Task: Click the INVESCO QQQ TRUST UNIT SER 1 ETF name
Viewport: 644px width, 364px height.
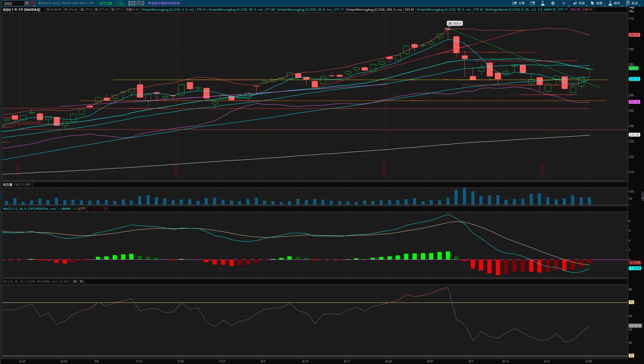Action: [66, 3]
